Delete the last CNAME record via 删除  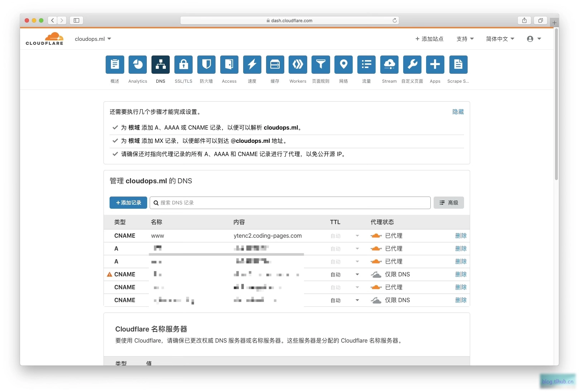(461, 300)
